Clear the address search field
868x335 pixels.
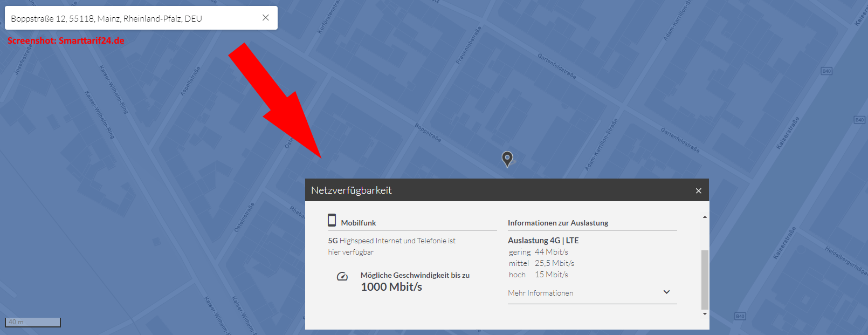tap(266, 18)
